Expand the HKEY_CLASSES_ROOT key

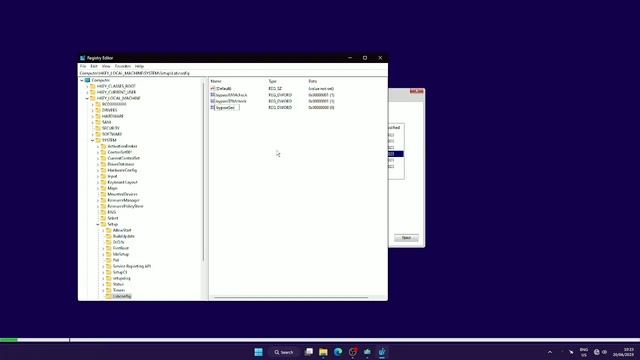click(87, 87)
